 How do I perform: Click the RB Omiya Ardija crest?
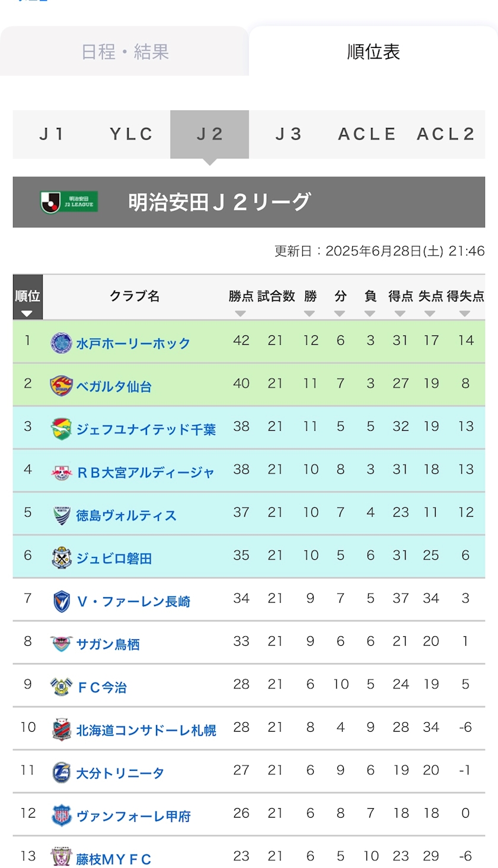tap(62, 472)
